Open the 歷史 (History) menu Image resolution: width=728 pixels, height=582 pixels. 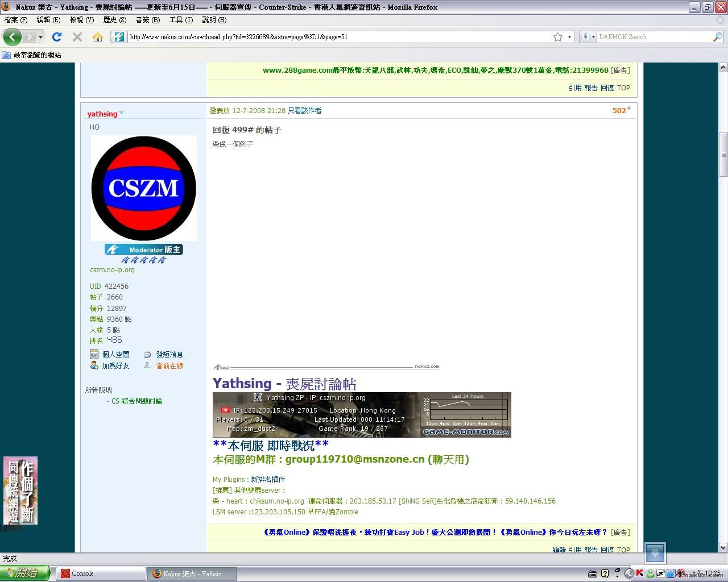(x=114, y=20)
